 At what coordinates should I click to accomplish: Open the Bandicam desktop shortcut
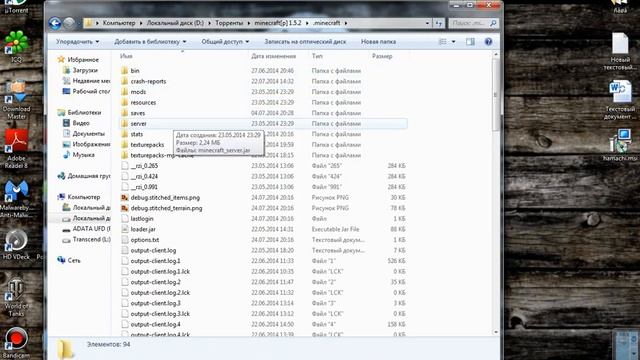[x=16, y=343]
